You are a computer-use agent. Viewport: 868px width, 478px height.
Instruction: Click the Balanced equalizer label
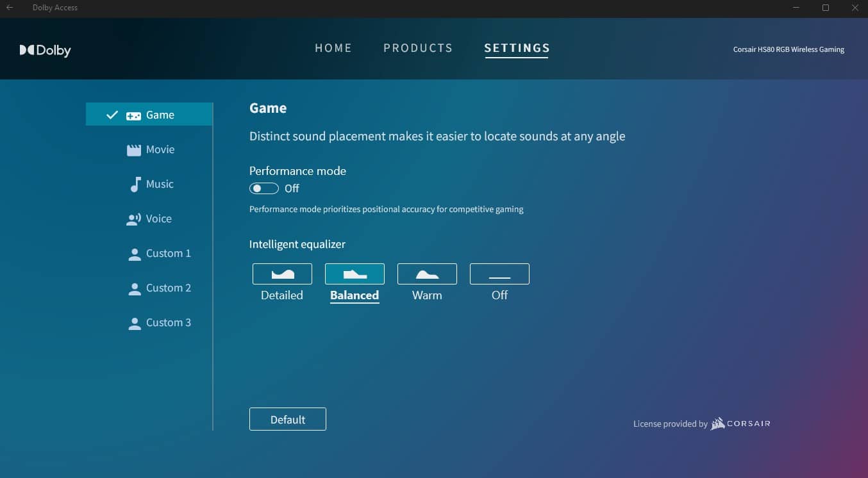(x=355, y=295)
